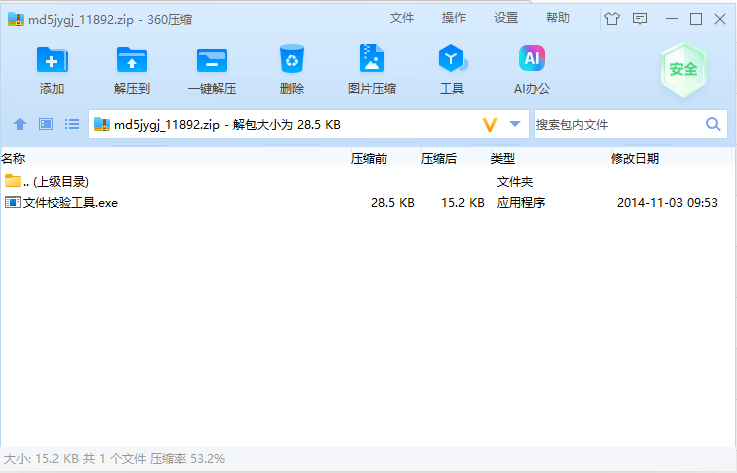Sort by the 压缩后 column header

[x=439, y=159]
